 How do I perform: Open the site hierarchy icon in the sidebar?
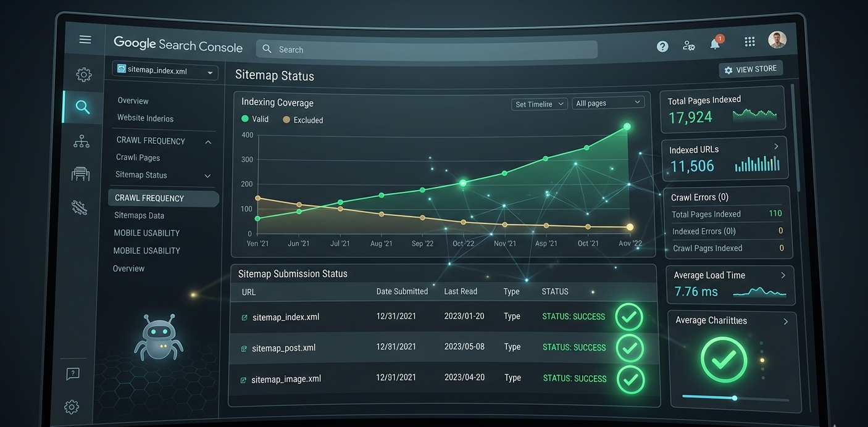pos(81,142)
